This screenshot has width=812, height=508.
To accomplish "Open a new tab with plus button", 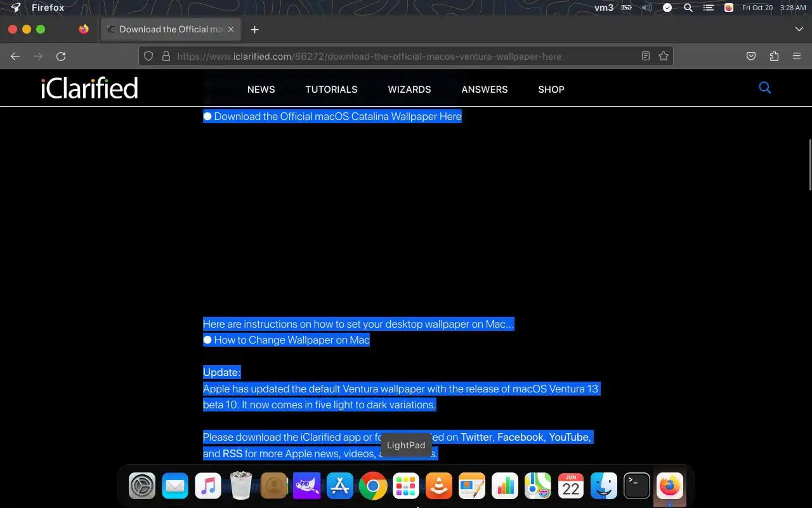I will (x=254, y=29).
